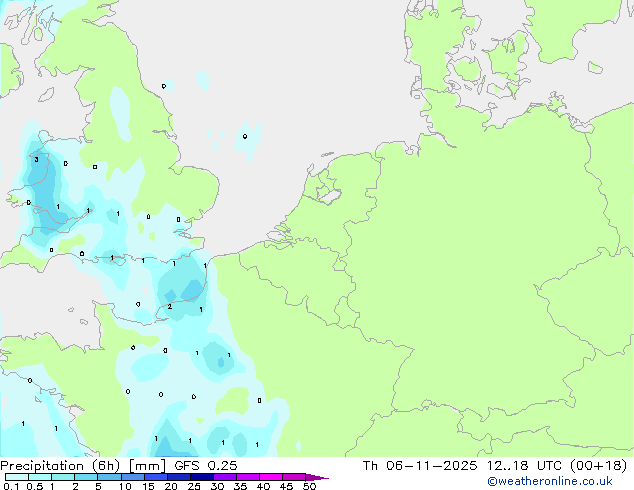Click the 'Precipitation (6h) [mm]' title text
The height and width of the screenshot is (490, 634).
coord(83,466)
